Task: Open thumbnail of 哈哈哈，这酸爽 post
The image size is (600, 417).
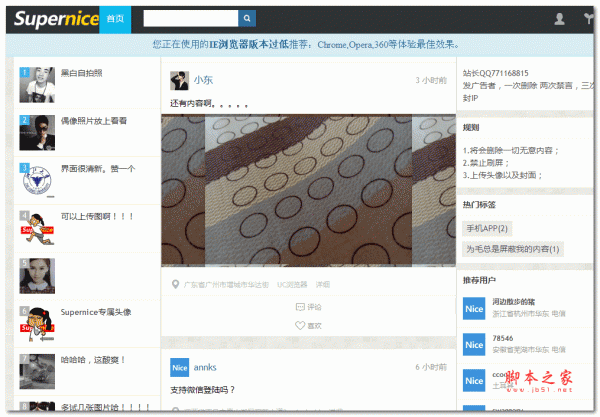Action: (x=37, y=371)
